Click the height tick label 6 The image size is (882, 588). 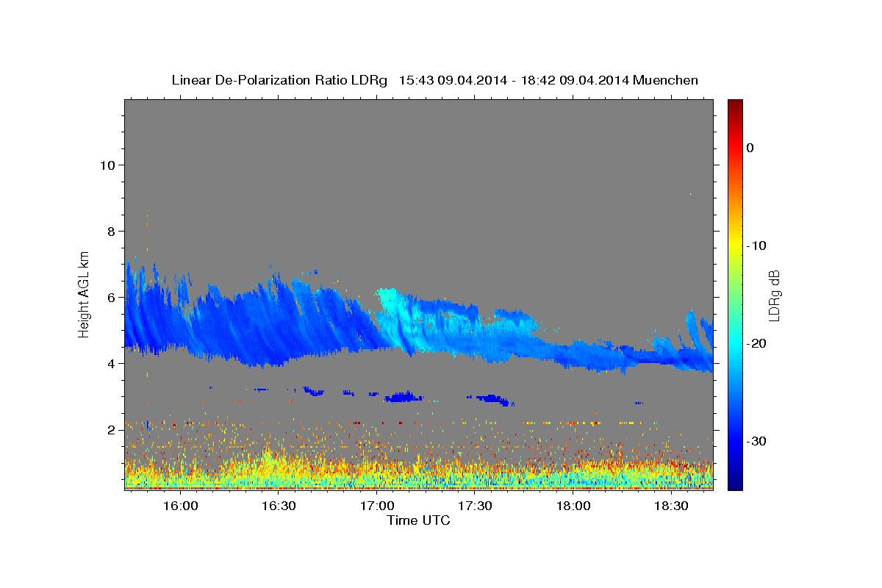coord(112,297)
